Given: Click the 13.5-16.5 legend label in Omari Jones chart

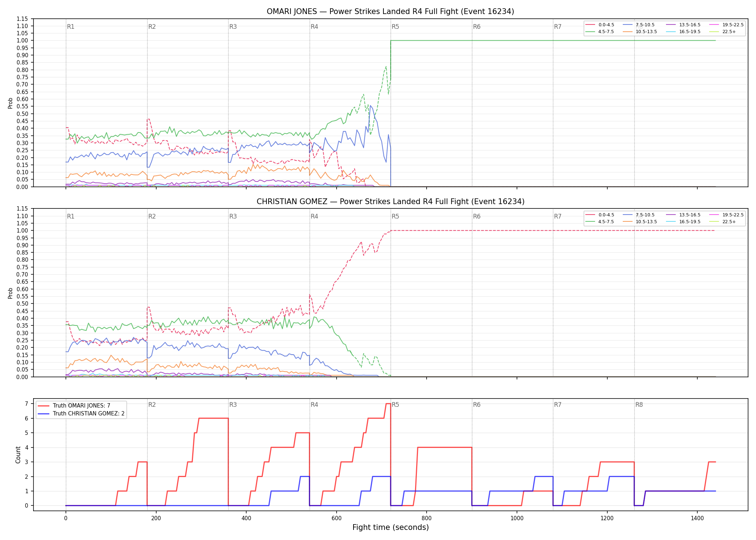Looking at the screenshot, I should pos(690,25).
